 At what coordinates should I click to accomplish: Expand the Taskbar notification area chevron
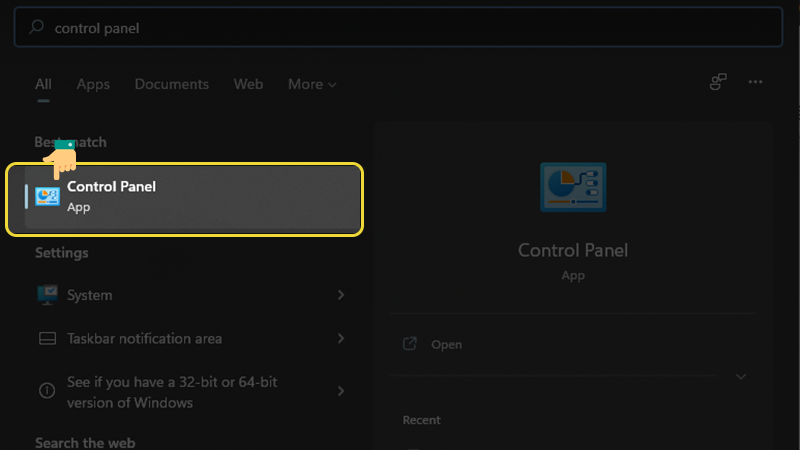pos(341,339)
